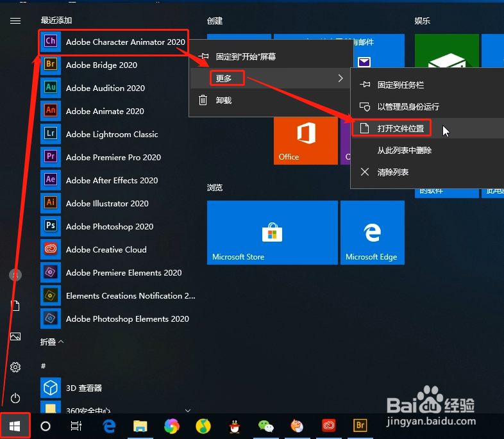
Task: Open the Microsoft Store tile
Action: pyautogui.click(x=273, y=233)
